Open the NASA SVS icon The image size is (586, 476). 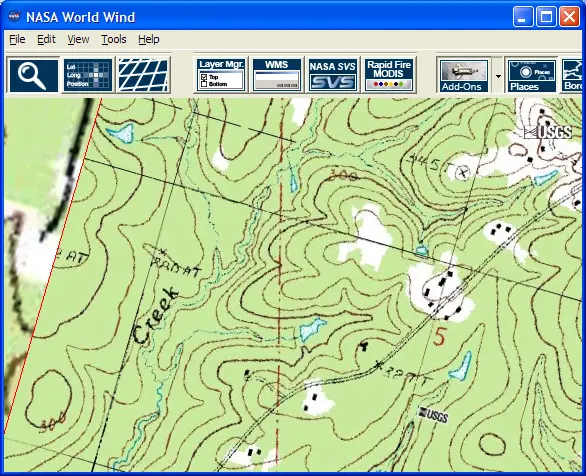coord(332,75)
